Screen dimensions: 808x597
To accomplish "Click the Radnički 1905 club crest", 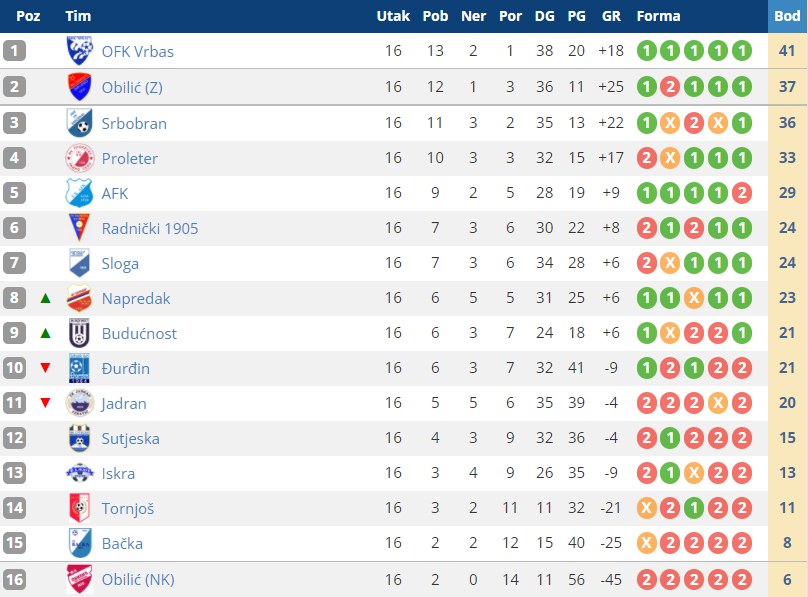I will tap(80, 228).
